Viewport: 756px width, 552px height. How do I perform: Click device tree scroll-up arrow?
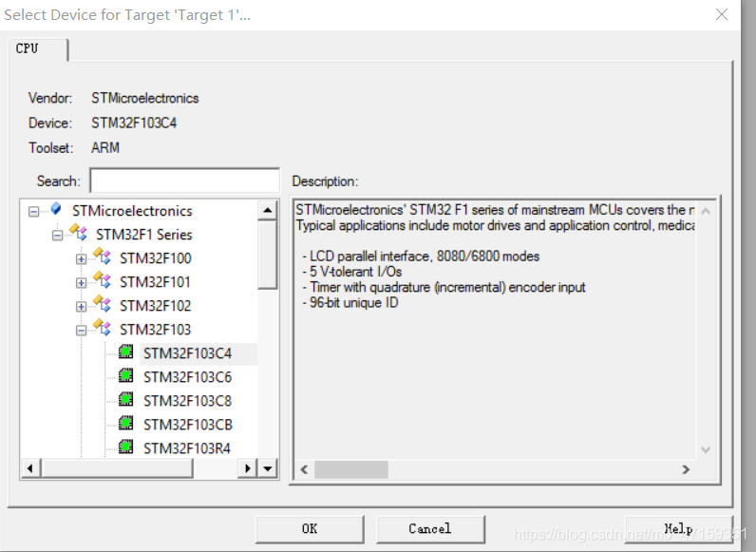pyautogui.click(x=268, y=210)
